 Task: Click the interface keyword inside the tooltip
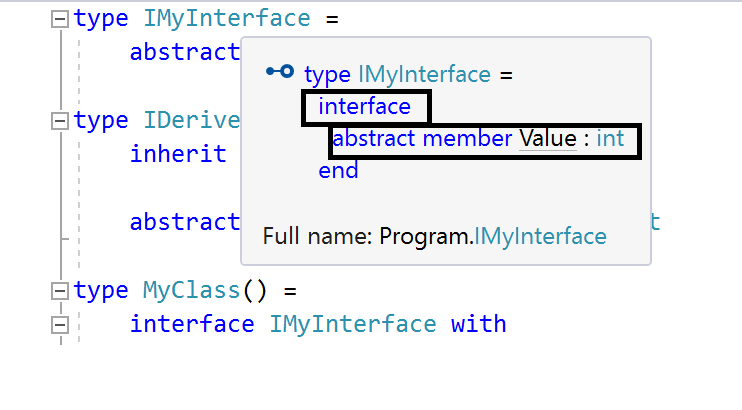(x=364, y=106)
